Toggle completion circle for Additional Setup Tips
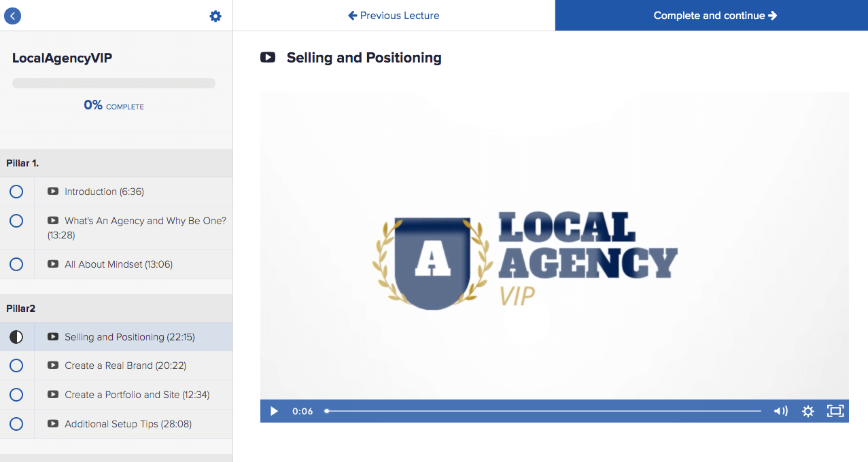Screen dimensions: 868x462 [x=16, y=424]
